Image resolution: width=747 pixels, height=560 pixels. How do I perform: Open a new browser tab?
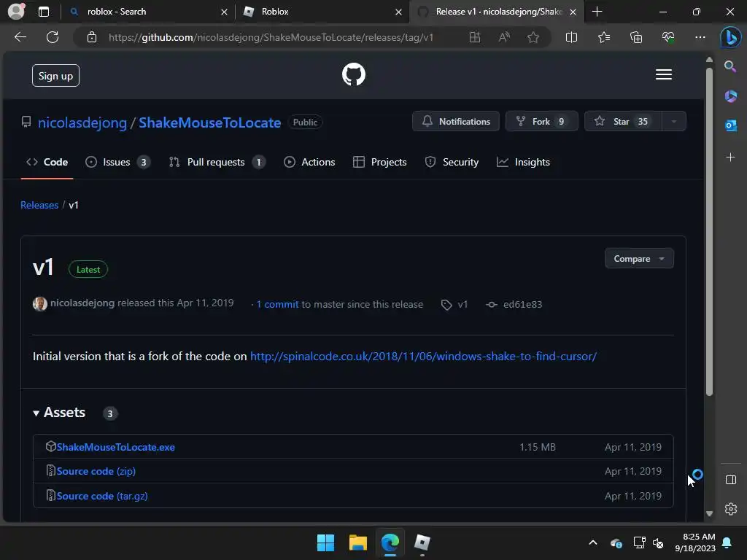[597, 12]
